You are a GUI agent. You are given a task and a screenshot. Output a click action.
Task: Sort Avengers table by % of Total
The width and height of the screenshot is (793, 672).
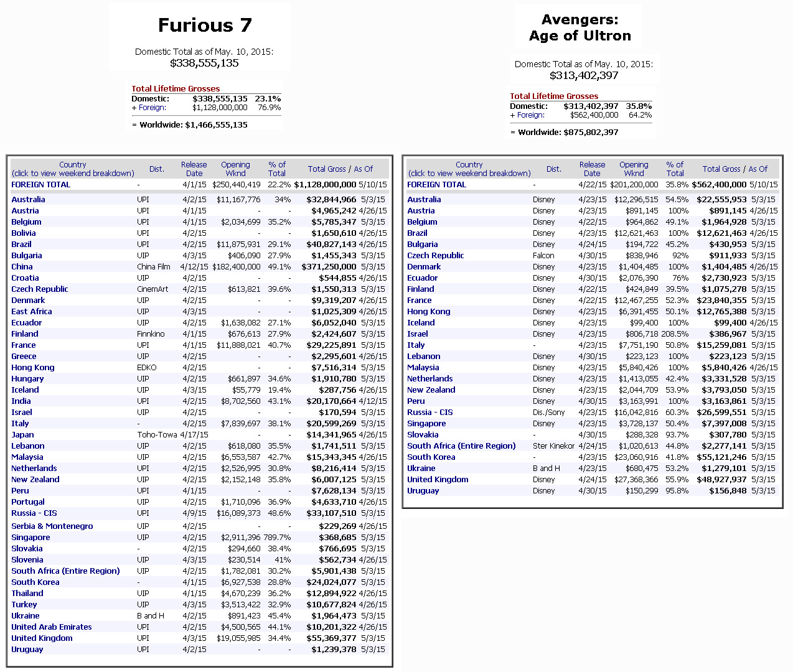point(675,169)
